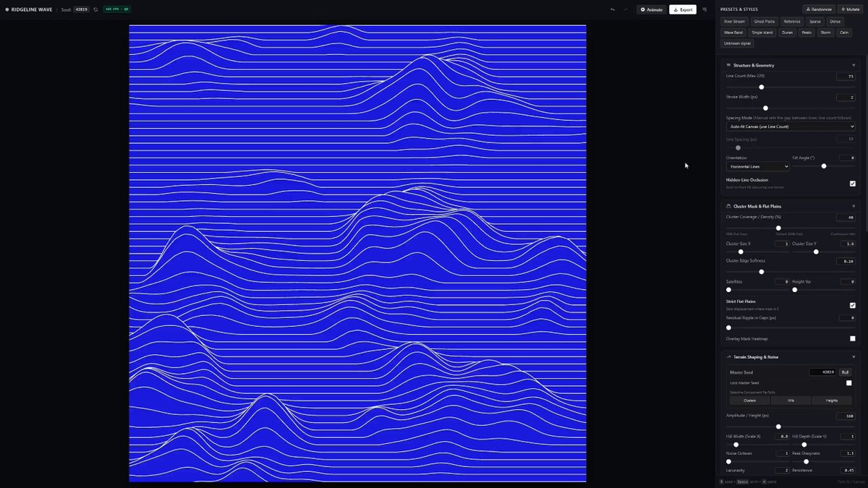868x488 pixels.
Task: Click the Hill Depth slider handle
Action: click(804, 445)
